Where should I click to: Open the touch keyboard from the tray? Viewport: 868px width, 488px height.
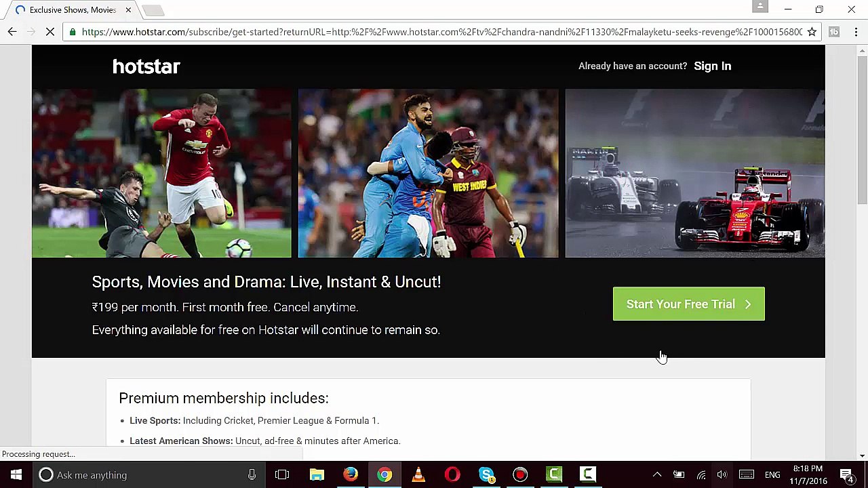[x=747, y=475]
